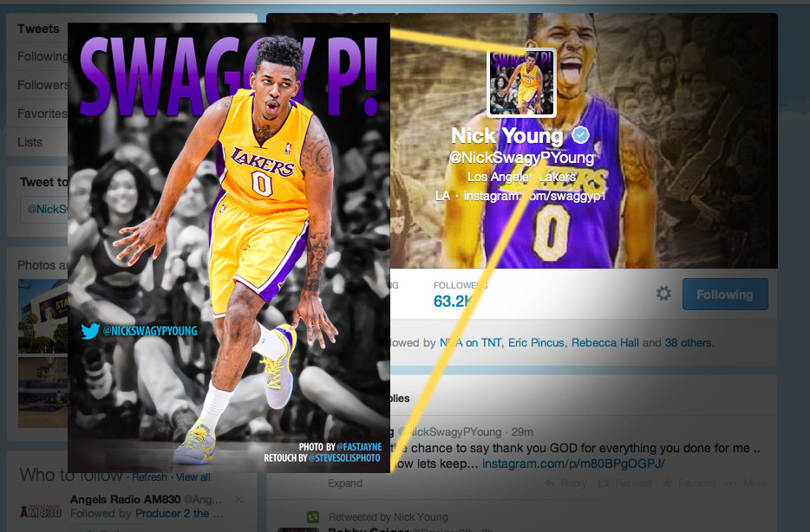The height and width of the screenshot is (532, 810).
Task: Click the @NickSwagyPYoung handle in header
Action: pos(521,158)
